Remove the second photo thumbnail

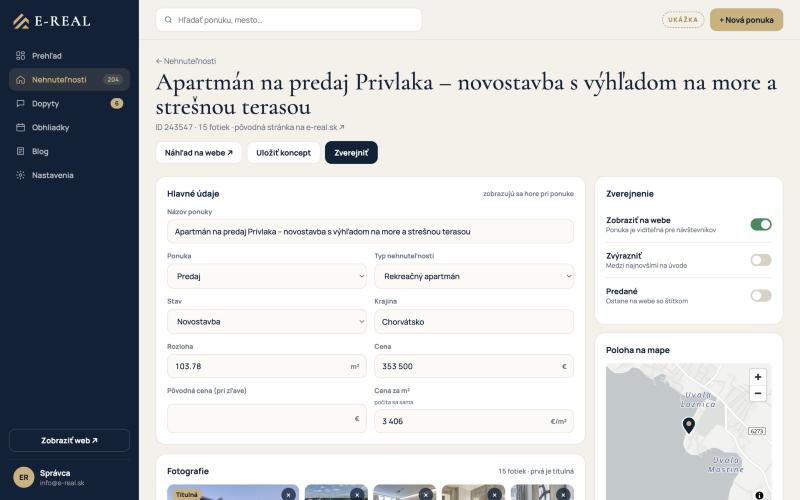tap(357, 494)
